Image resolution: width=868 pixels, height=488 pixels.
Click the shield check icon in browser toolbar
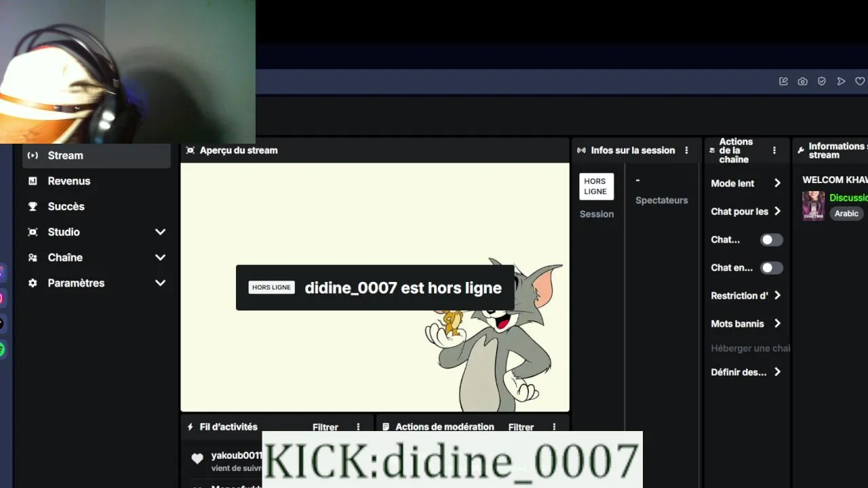[x=822, y=81]
